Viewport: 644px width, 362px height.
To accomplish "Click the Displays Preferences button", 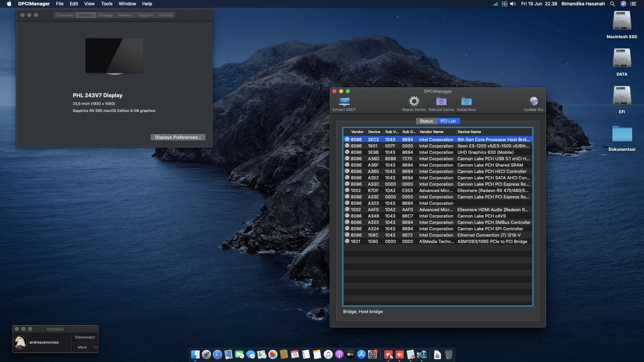I will [178, 137].
